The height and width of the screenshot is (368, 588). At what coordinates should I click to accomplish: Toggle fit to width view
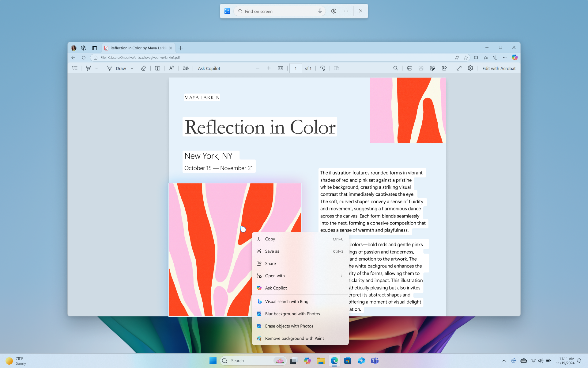281,68
